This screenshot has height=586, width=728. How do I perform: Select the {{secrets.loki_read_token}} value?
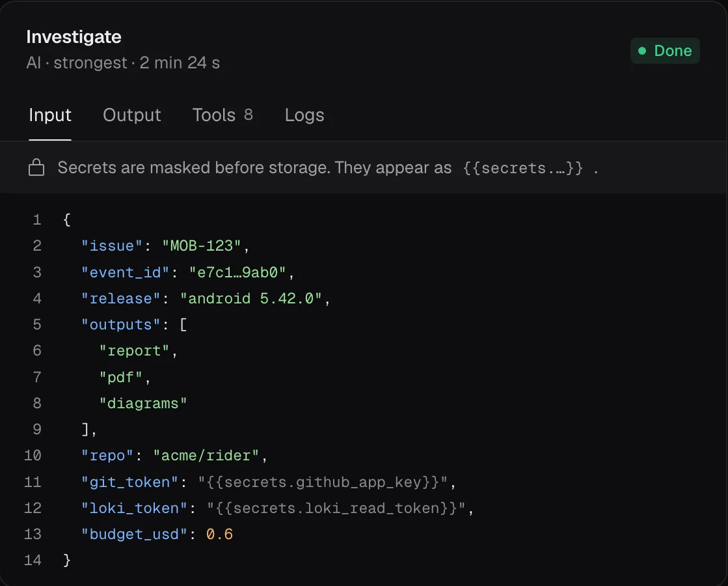pyautogui.click(x=336, y=507)
